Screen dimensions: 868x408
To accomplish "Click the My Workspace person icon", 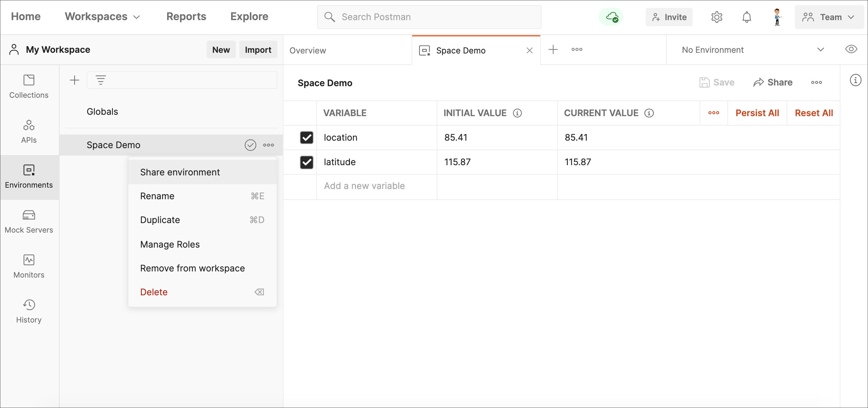I will pos(14,49).
